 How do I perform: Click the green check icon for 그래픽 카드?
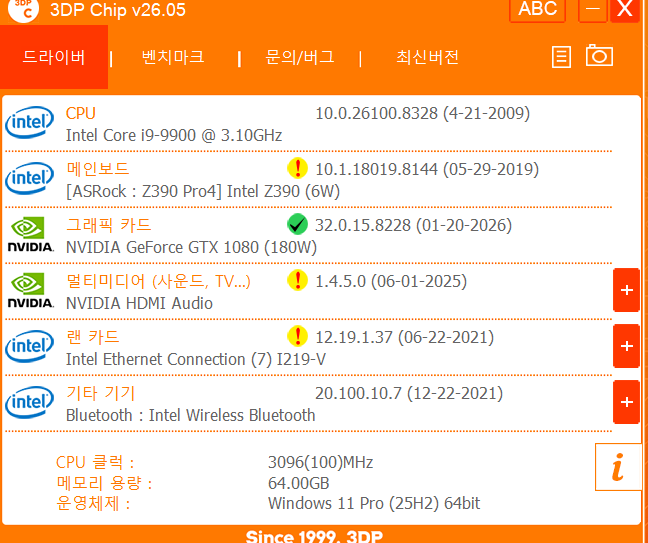297,224
